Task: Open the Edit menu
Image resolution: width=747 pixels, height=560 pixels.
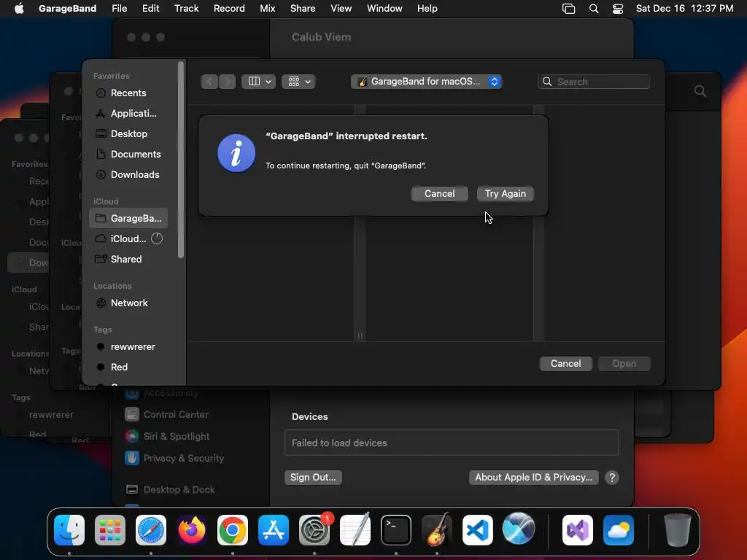Action: pos(150,9)
